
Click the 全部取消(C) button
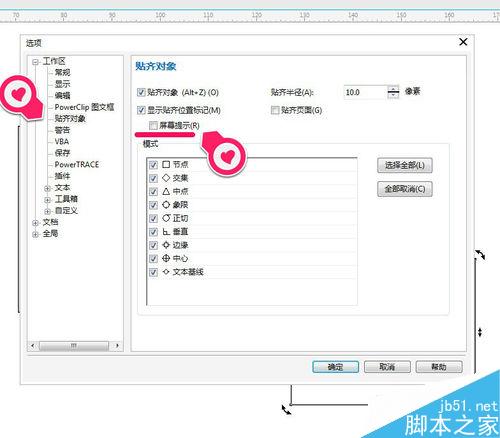[x=405, y=189]
